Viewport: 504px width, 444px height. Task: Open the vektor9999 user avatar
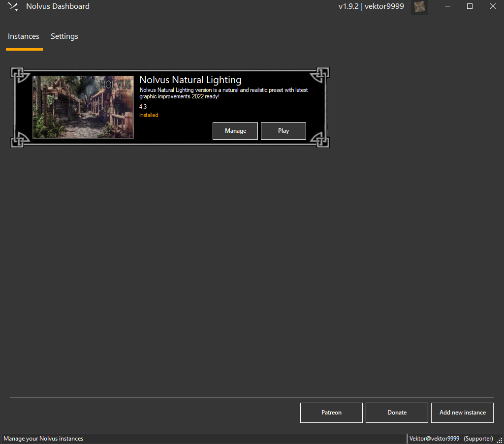(x=419, y=7)
